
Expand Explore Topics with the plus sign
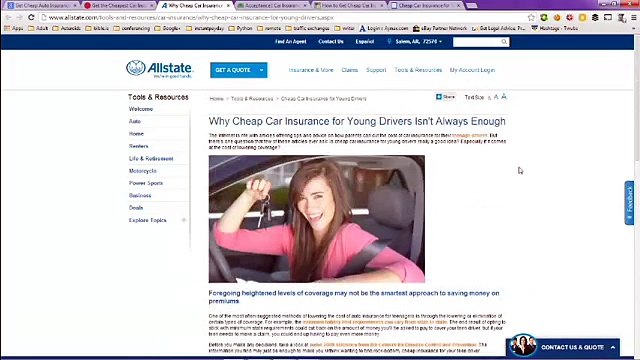point(184,220)
